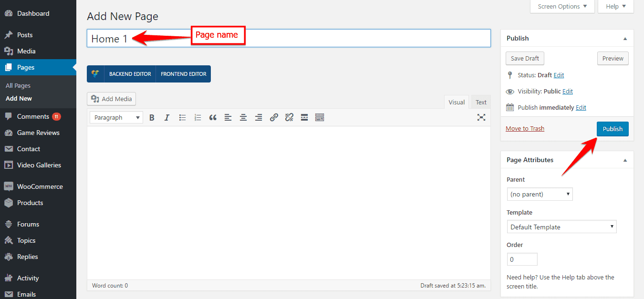Open the Paragraph style dropdown
The image size is (644, 299).
point(116,117)
